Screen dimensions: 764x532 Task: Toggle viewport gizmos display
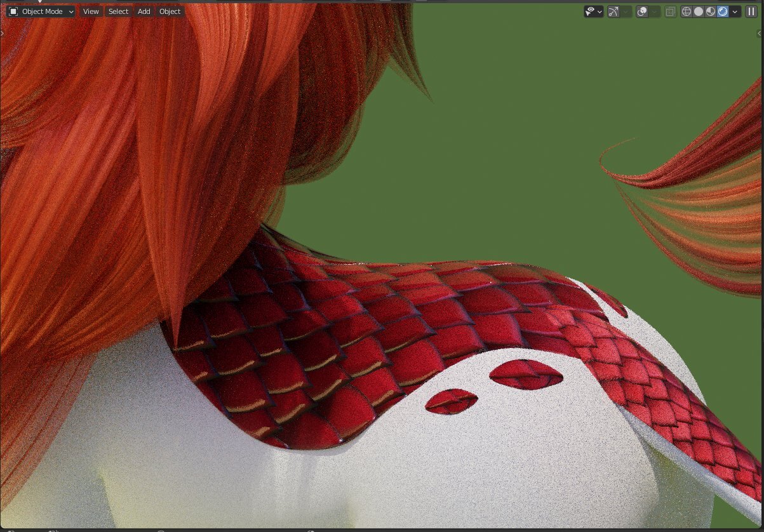tap(613, 11)
